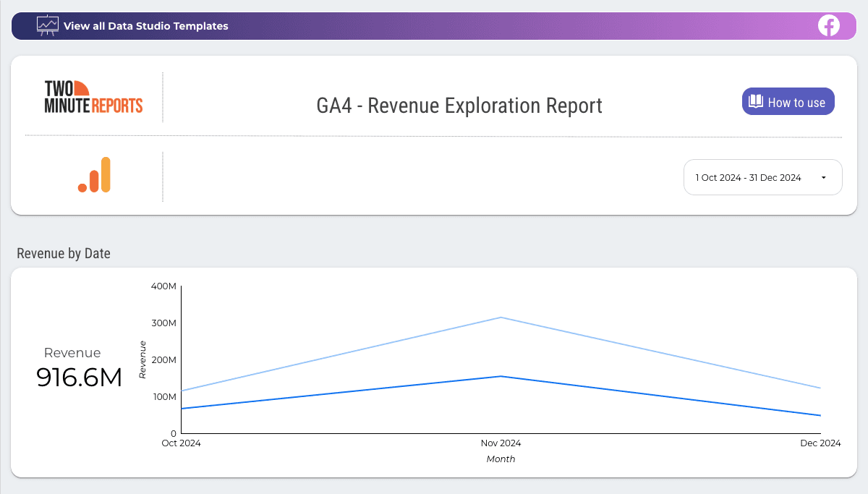Open View all Data Studio Templates
The height and width of the screenshot is (494, 868).
click(148, 25)
